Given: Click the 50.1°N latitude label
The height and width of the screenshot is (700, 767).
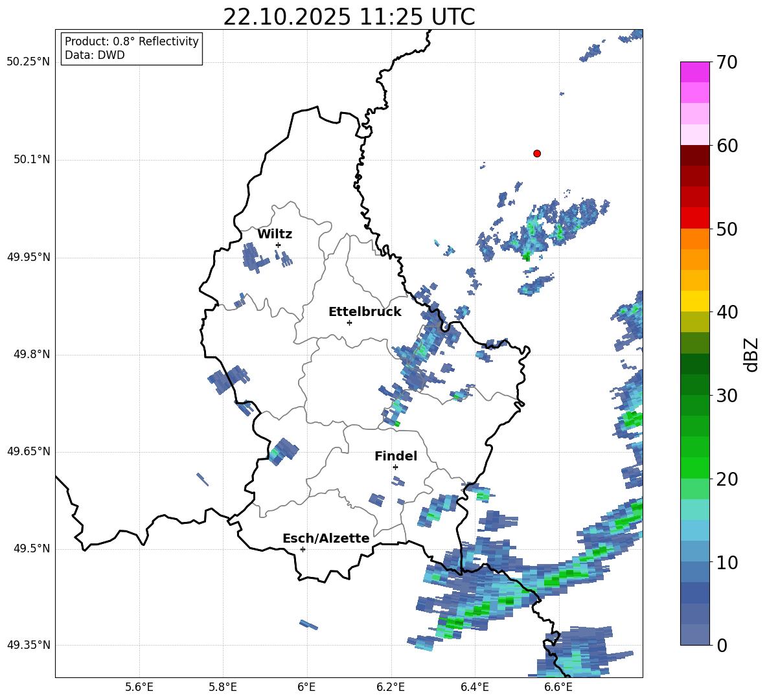Looking at the screenshot, I should click(x=32, y=159).
